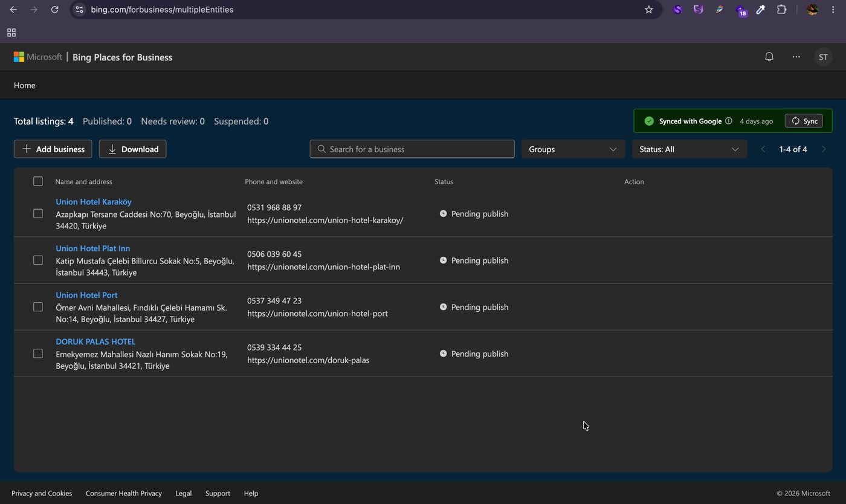Click the unionotel.com/union-hotel-plat-inn website text

point(323,267)
